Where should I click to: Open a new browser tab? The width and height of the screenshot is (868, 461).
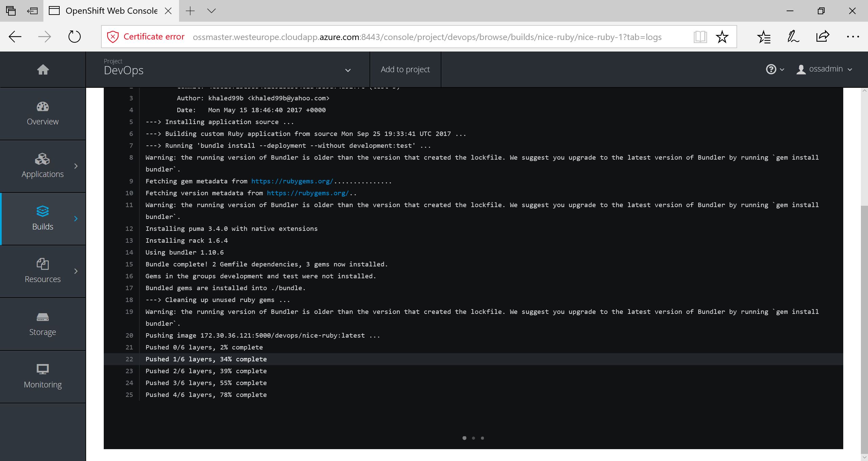(x=191, y=11)
